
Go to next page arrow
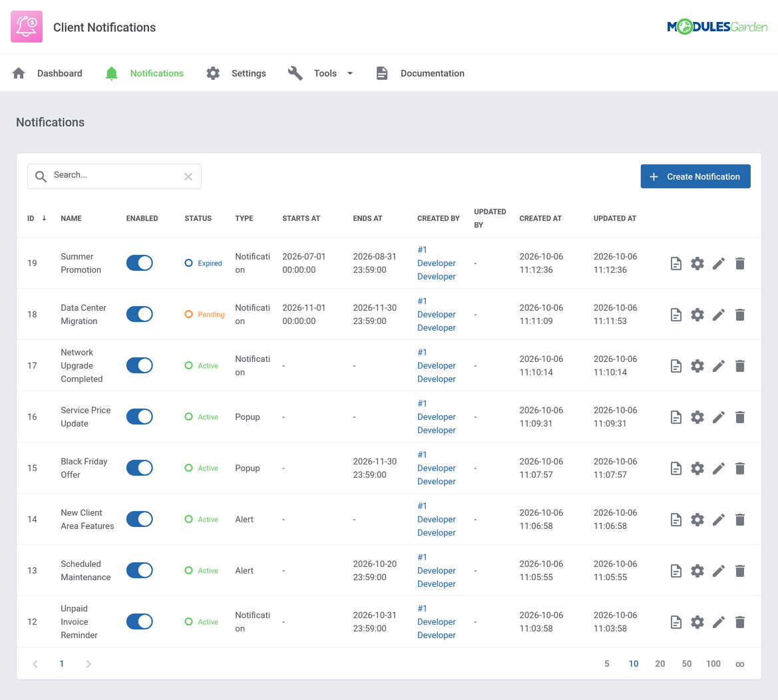point(89,664)
